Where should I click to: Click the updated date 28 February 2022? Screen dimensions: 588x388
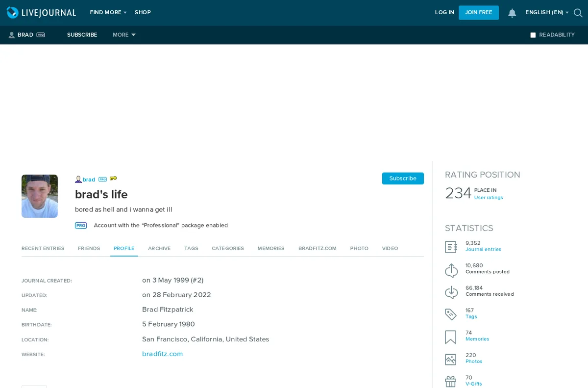coord(176,295)
